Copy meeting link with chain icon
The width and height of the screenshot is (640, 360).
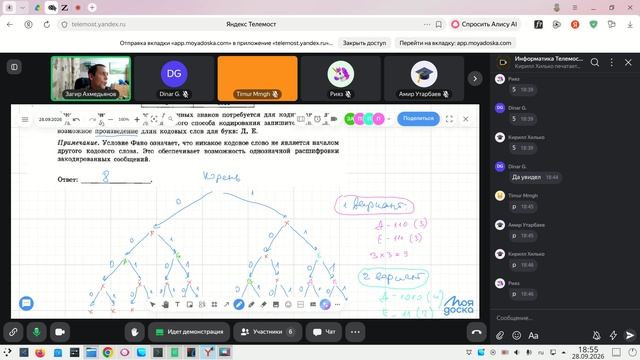tap(13, 332)
